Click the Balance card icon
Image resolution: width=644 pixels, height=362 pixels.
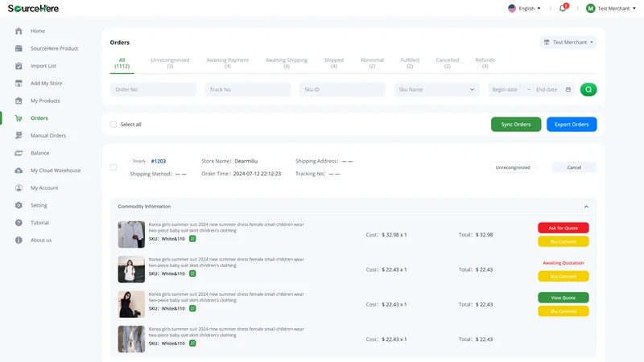pyautogui.click(x=19, y=153)
